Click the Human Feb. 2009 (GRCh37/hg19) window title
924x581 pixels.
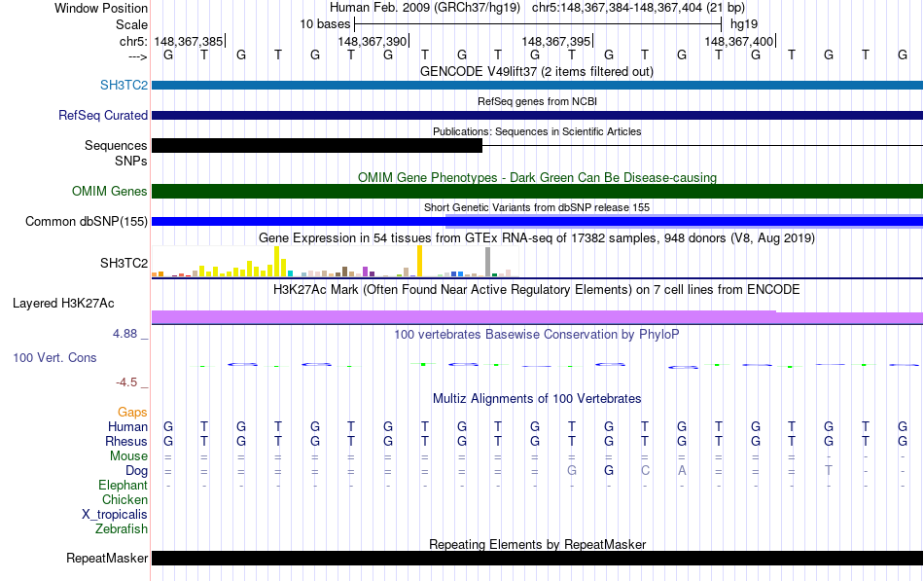[x=425, y=8]
